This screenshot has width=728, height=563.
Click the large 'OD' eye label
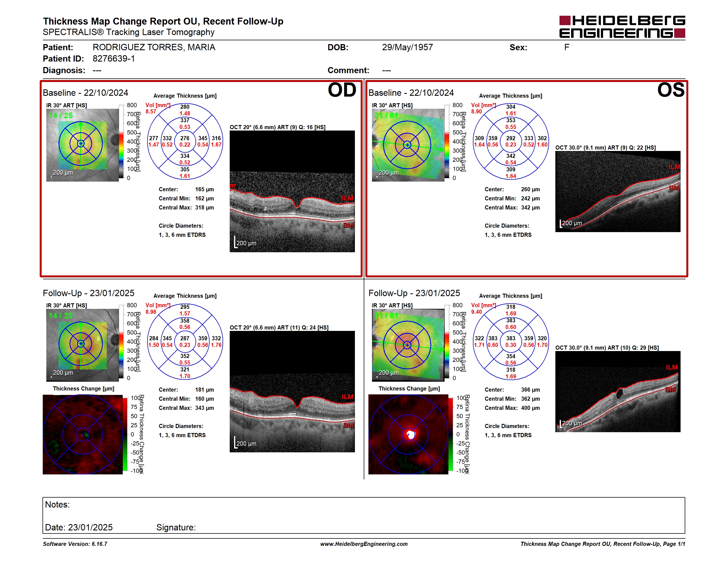point(342,90)
